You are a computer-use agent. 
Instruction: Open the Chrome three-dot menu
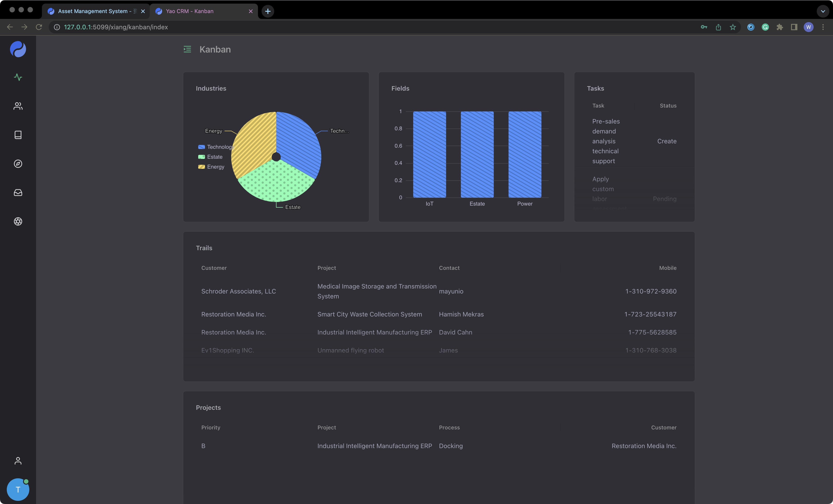(823, 27)
